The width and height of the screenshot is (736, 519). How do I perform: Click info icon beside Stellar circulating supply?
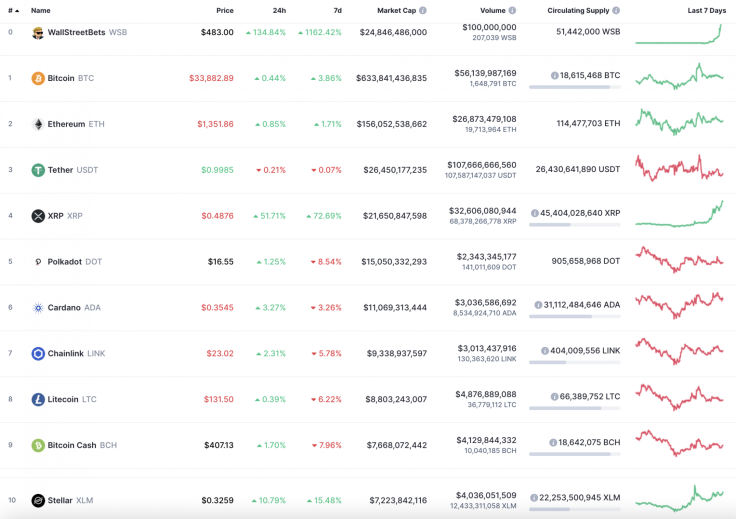pos(534,498)
